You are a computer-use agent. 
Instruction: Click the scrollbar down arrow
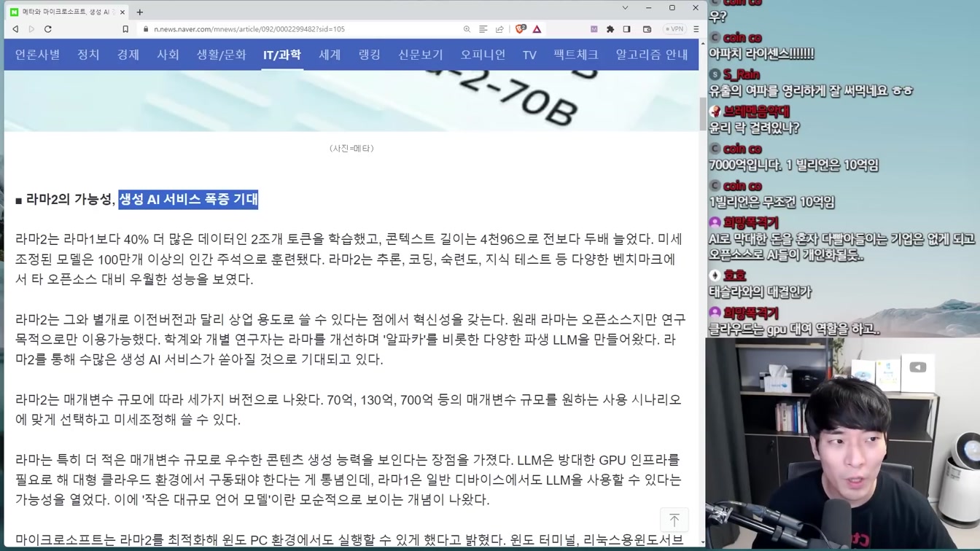point(703,542)
